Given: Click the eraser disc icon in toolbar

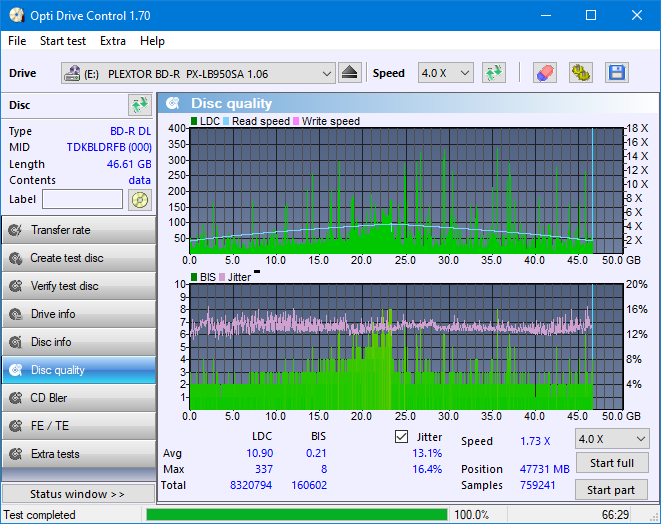Looking at the screenshot, I should [x=545, y=73].
